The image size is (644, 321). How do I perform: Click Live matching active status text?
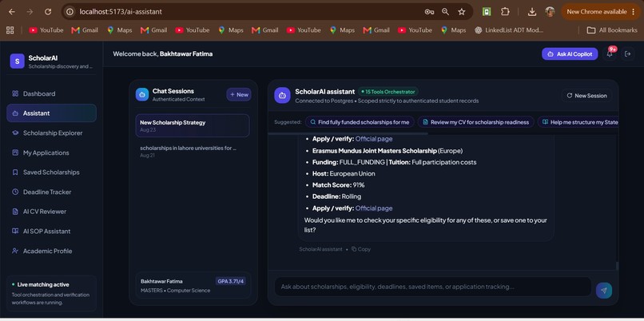(x=42, y=284)
